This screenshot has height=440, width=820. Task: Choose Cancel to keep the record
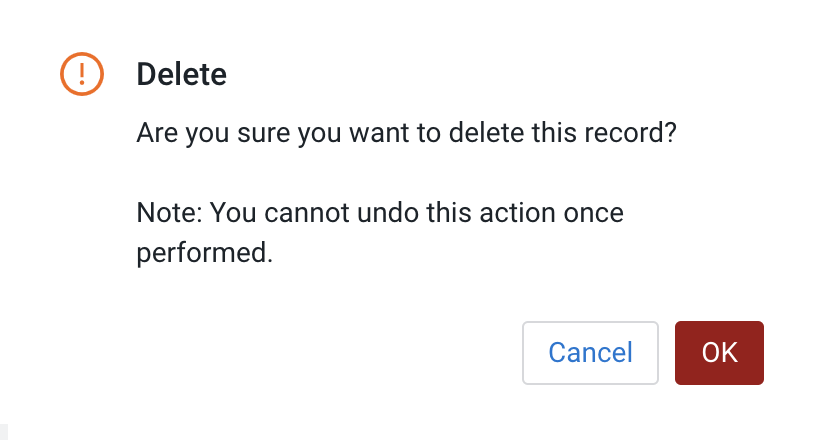tap(590, 353)
